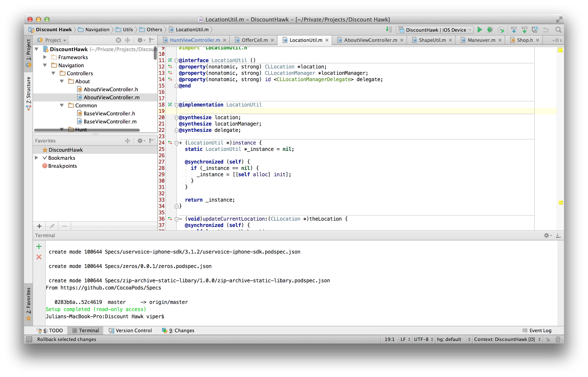Open Favorites panel gear settings
This screenshot has width=588, height=377.
click(x=141, y=141)
